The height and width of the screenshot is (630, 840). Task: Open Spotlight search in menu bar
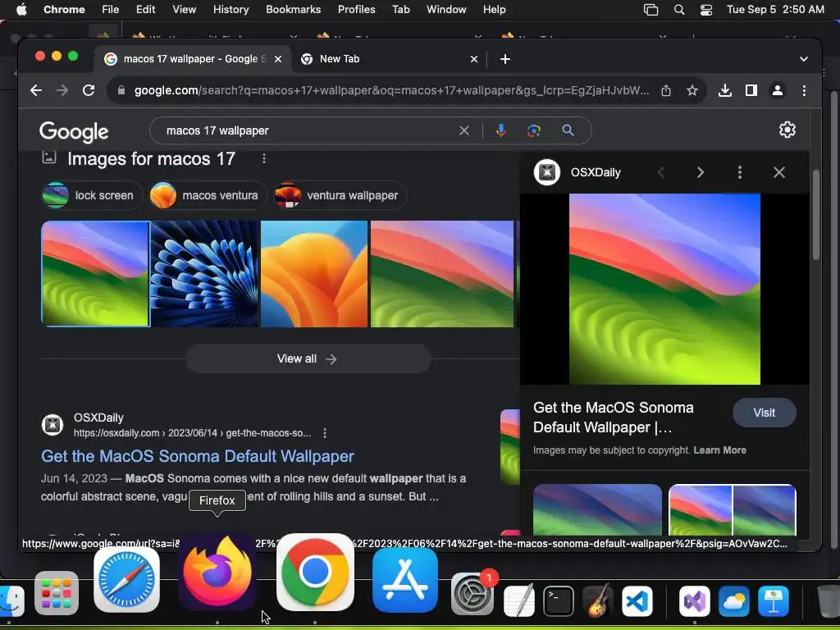point(679,10)
